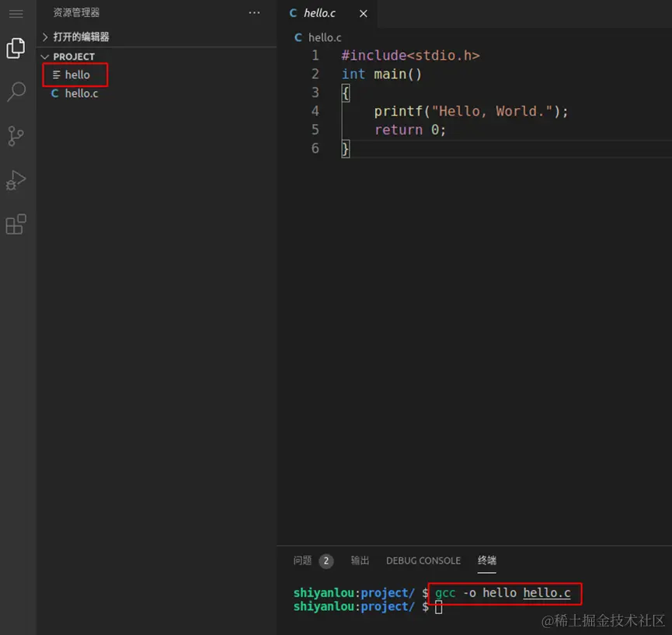
Task: Select hello.c file in explorer tree
Action: [82, 93]
